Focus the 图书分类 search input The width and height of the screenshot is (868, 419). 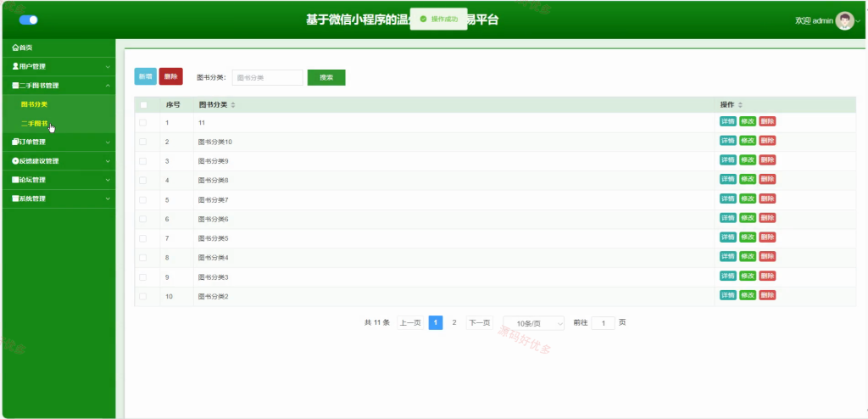267,77
